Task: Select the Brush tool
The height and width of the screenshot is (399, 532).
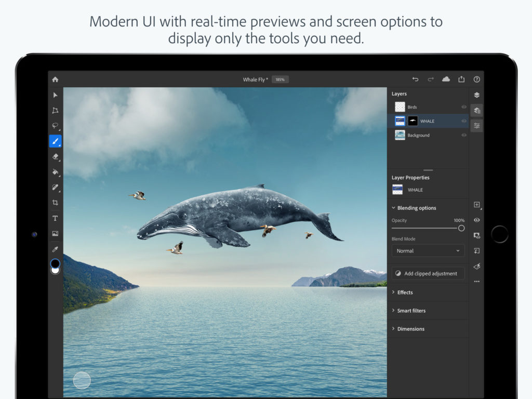Action: pyautogui.click(x=55, y=141)
